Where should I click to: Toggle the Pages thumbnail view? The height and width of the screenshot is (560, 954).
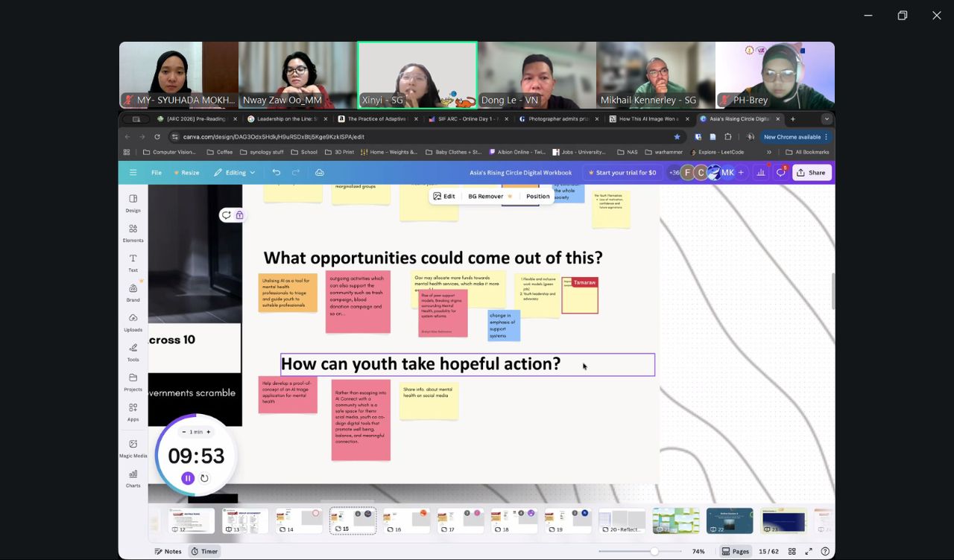[x=735, y=551]
